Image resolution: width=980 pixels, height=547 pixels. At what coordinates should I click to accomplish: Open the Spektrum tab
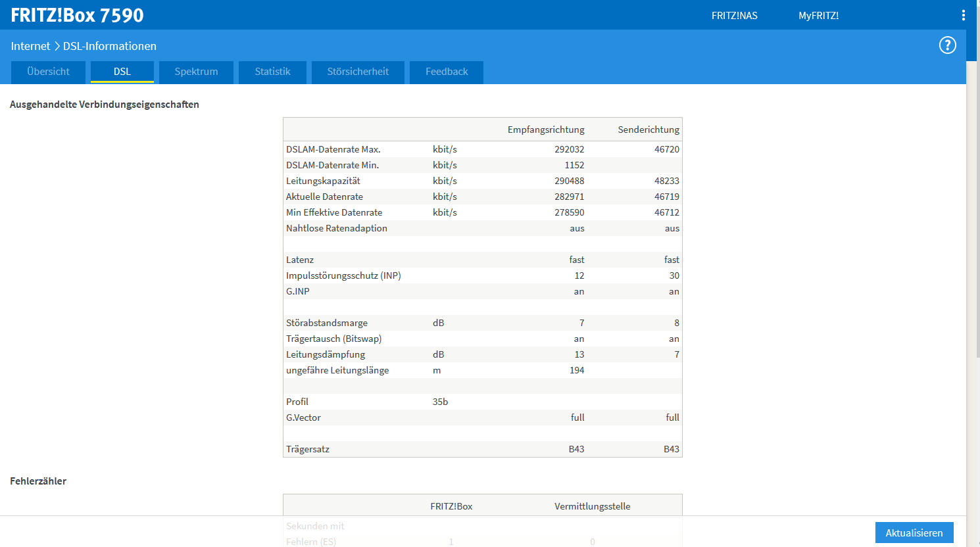coord(196,72)
